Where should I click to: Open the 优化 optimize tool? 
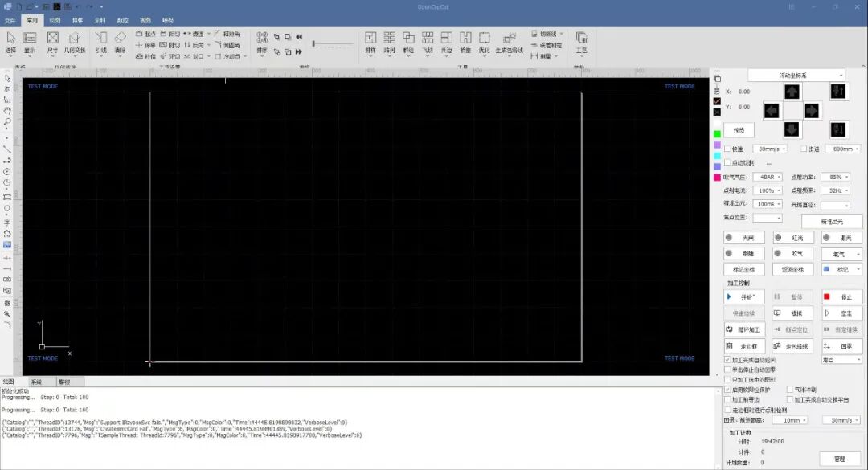pyautogui.click(x=485, y=42)
